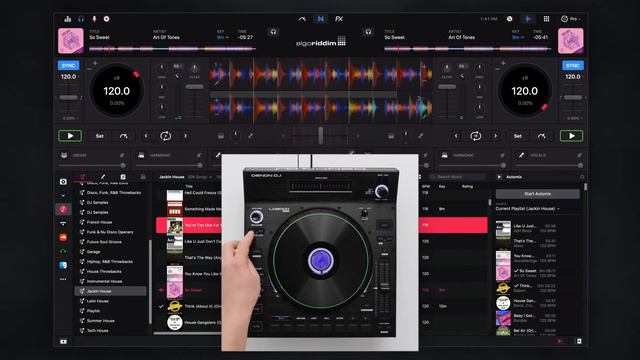Open the FX panel
The height and width of the screenshot is (360, 640).
click(339, 19)
